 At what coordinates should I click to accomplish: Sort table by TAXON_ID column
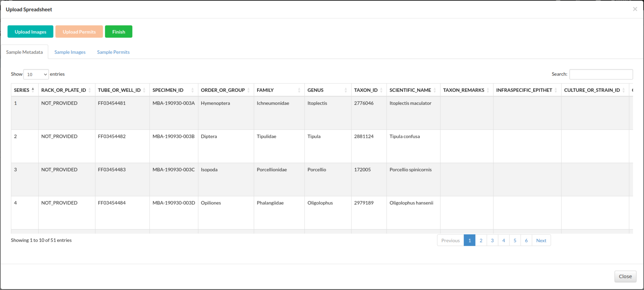click(369, 90)
